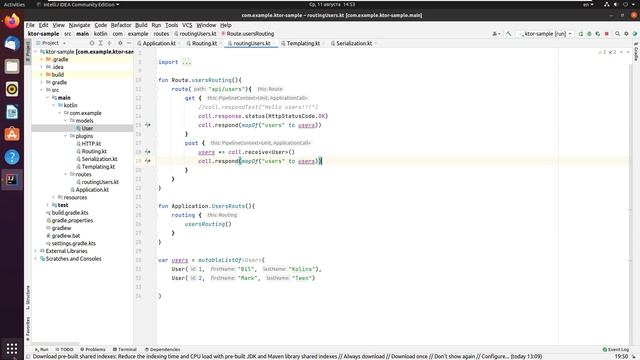
Task: Open the Event Log
Action: (616, 349)
